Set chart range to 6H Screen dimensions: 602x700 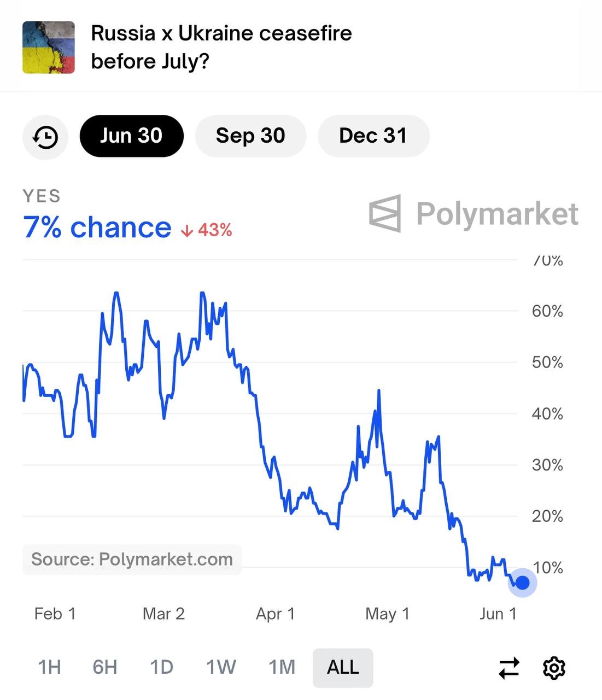click(105, 667)
